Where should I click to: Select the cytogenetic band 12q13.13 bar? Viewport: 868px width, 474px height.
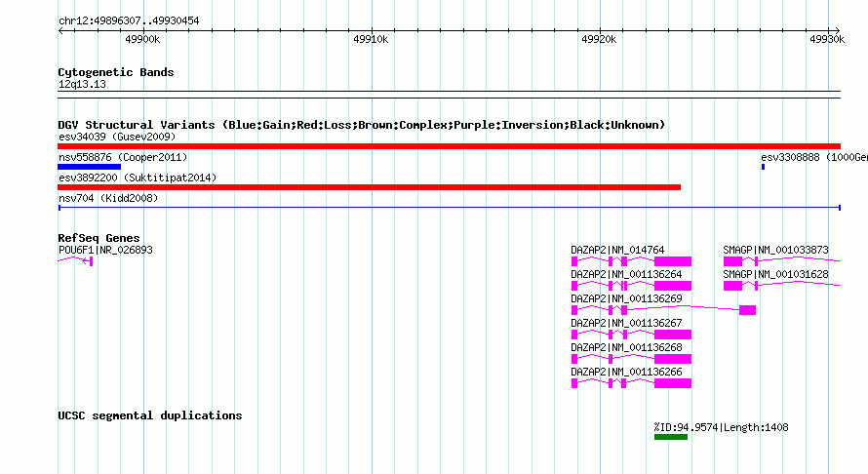click(449, 95)
